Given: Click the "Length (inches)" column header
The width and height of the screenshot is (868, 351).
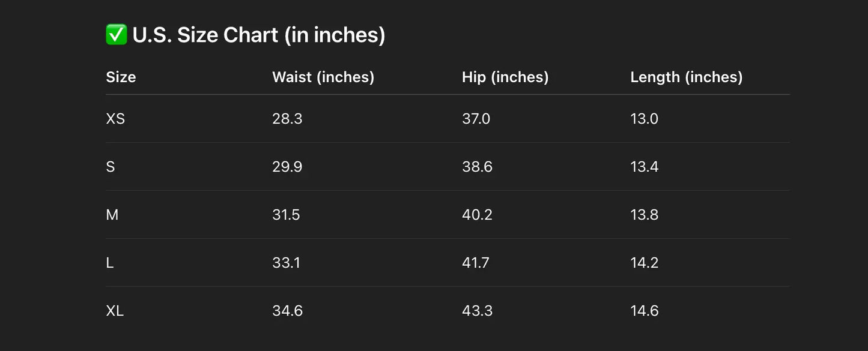Looking at the screenshot, I should (x=687, y=77).
